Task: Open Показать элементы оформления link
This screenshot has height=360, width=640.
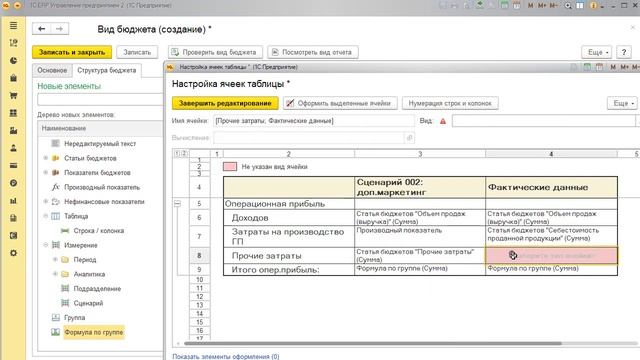Action: 226,356
